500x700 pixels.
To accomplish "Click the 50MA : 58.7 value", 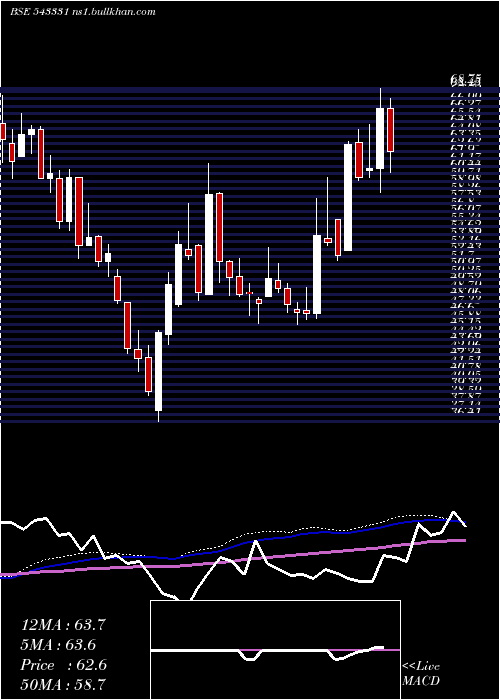I will [63, 685].
